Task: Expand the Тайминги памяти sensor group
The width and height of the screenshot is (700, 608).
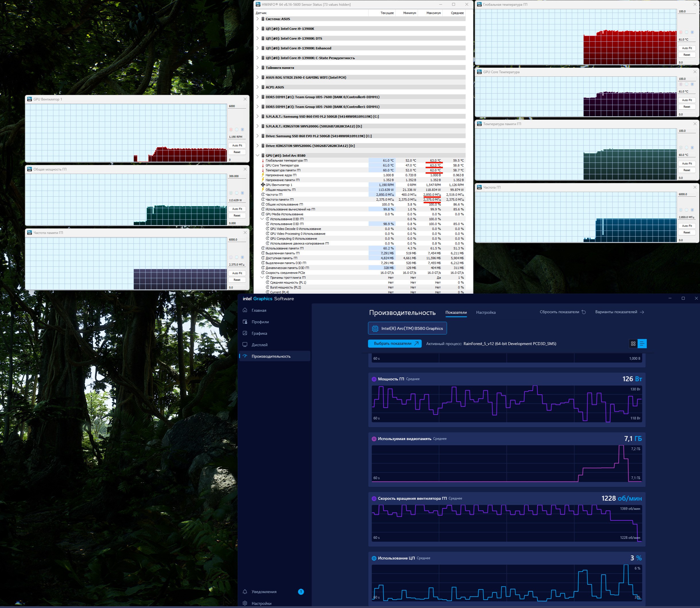Action: click(257, 67)
